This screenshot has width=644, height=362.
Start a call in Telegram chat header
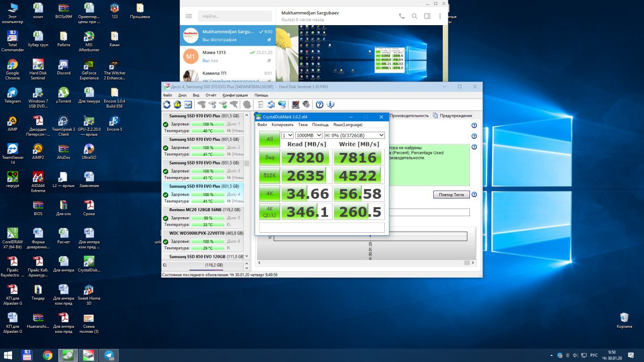pos(401,16)
